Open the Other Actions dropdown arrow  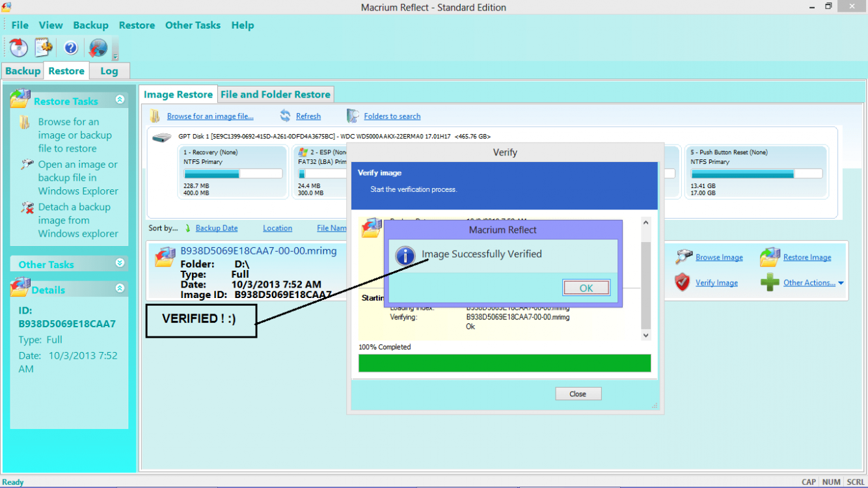[841, 283]
